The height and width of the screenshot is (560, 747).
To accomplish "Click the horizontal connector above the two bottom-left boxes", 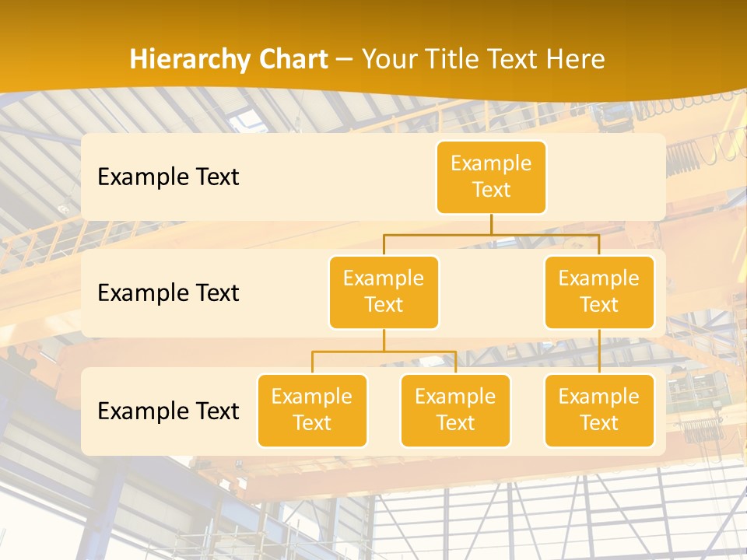I will click(384, 352).
